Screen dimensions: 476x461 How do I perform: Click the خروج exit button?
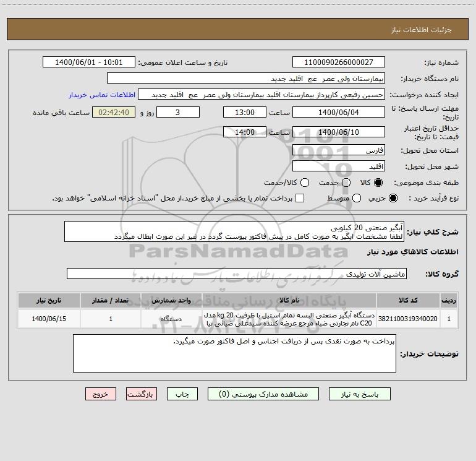point(101,394)
